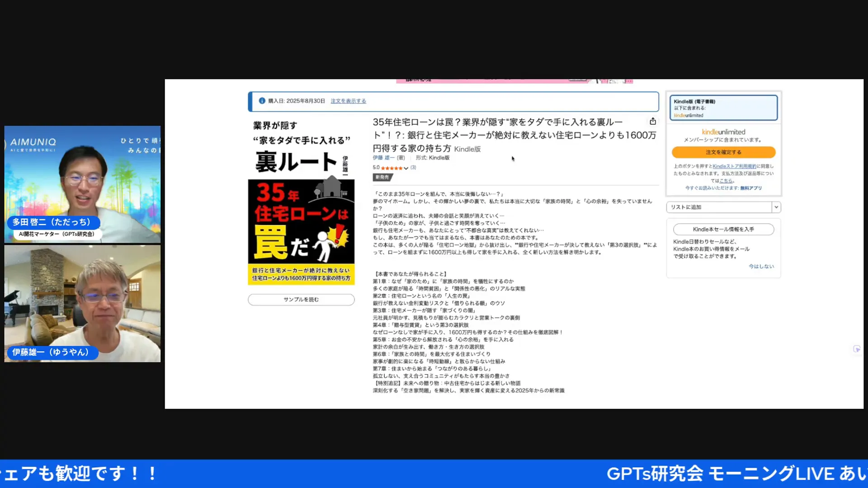Click the メンバーシップに含まれています text

[723, 140]
